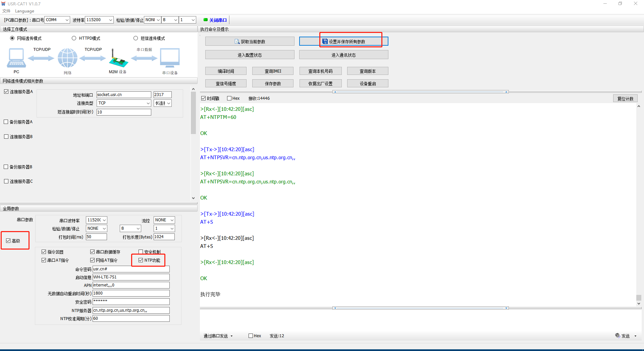Screen dimensions: 644x351
Task: Toggle the 高级 advanced checkbox
Action: click(8, 241)
